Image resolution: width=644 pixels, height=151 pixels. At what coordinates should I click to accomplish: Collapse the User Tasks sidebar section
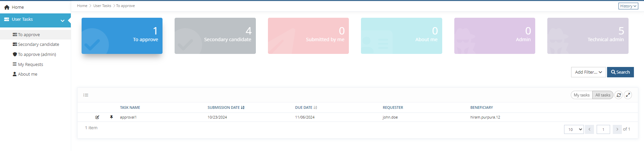coord(62,20)
